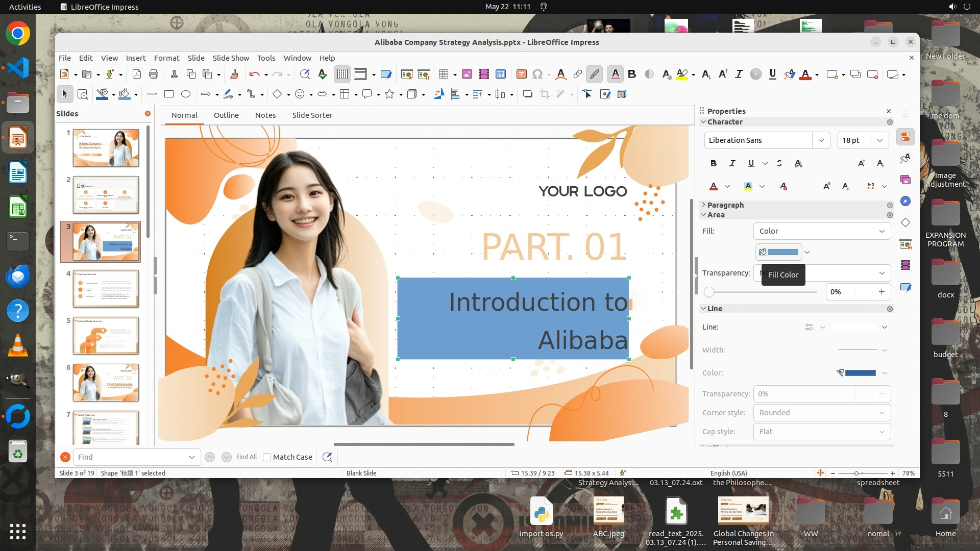Collapse the Area section in Properties
Viewport: 980px width, 551px height.
pyautogui.click(x=704, y=215)
